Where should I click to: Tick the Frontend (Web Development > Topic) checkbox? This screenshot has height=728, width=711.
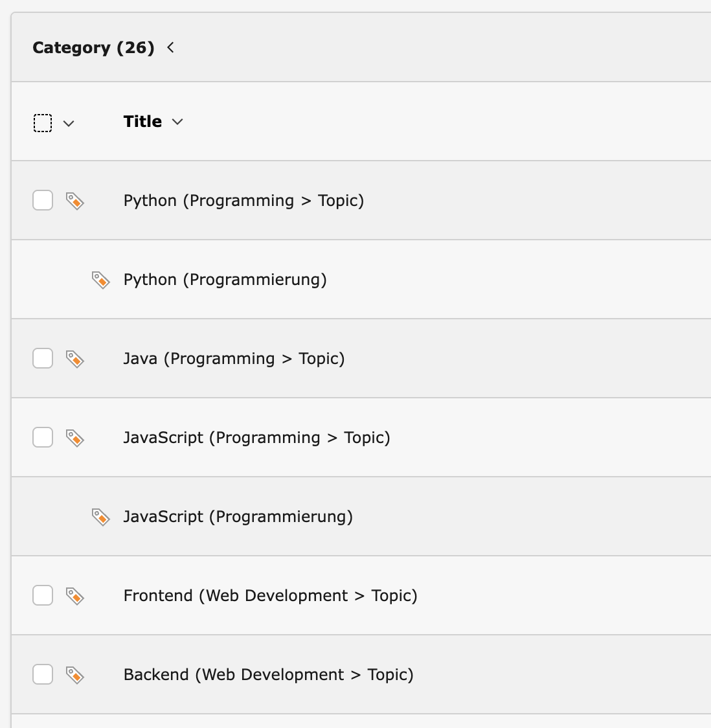(43, 595)
